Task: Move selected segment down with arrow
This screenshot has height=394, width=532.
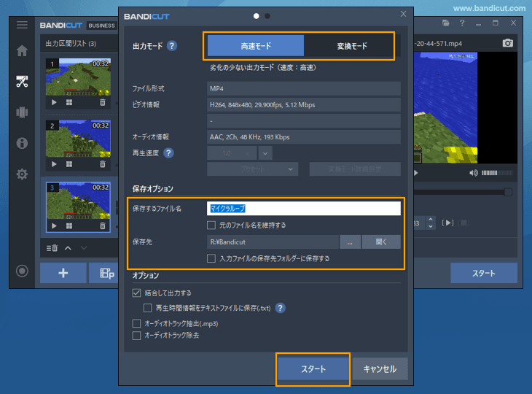Action: click(x=84, y=248)
